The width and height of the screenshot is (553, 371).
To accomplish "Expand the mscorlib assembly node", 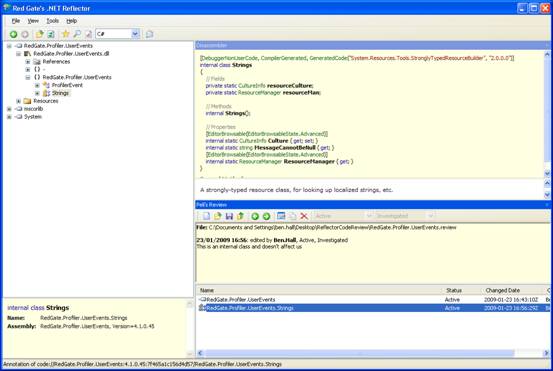I will [x=9, y=109].
